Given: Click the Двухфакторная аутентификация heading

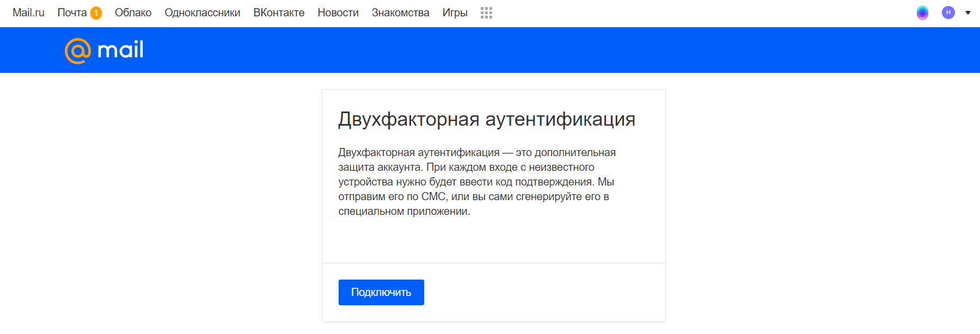Looking at the screenshot, I should click(487, 119).
